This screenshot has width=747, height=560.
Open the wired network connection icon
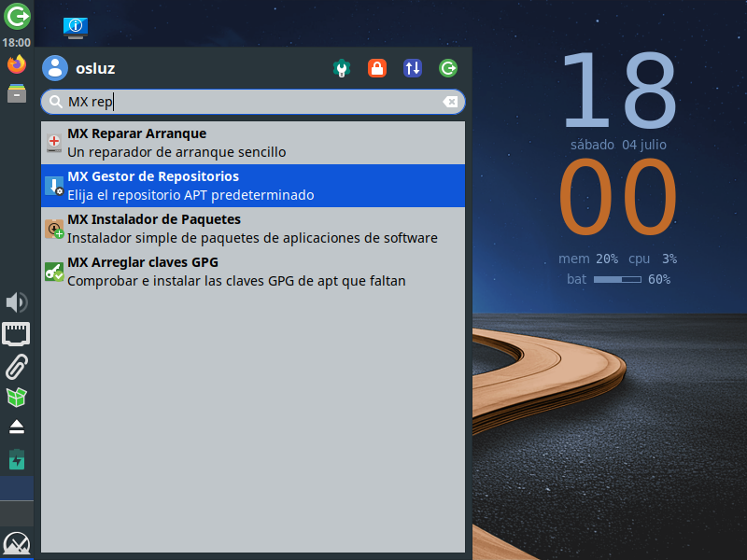[x=16, y=334]
